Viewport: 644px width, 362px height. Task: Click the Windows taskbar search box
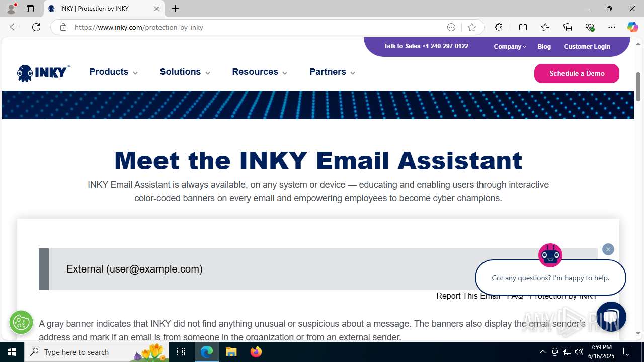pos(96,352)
